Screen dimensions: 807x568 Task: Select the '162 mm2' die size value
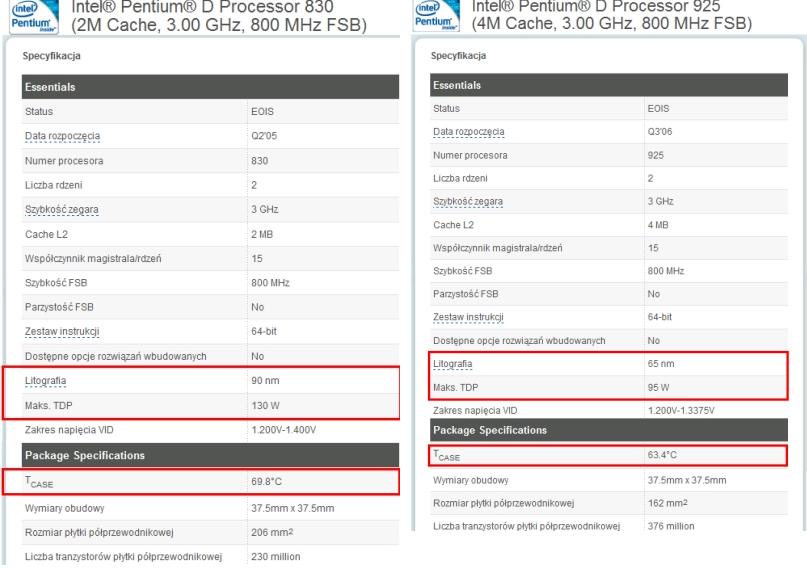[668, 503]
